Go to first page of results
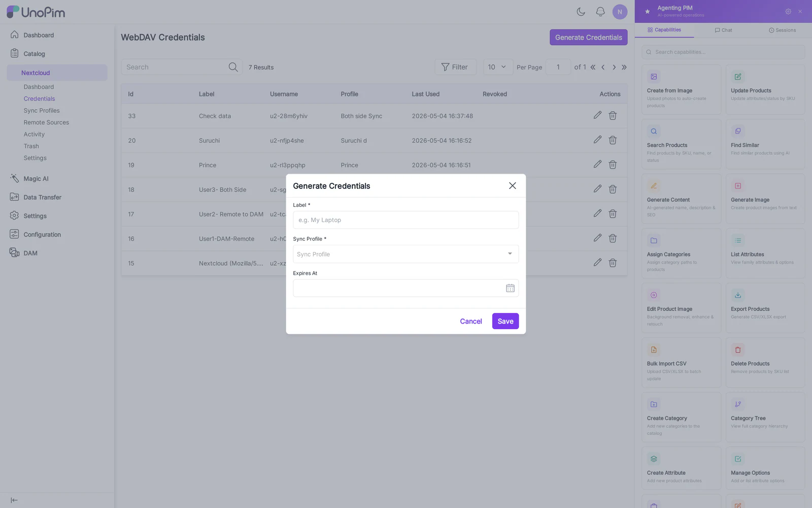Screen dimensions: 812x508 coord(593,67)
